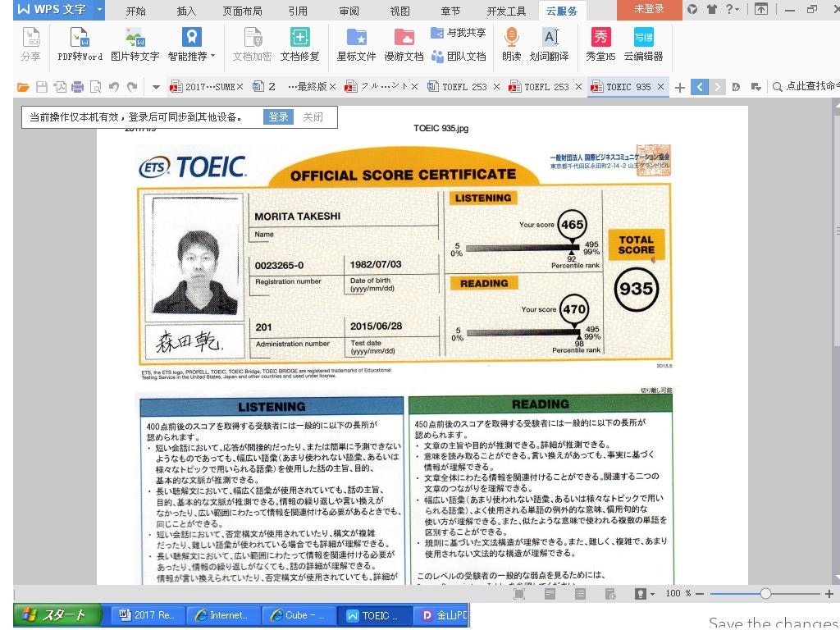Screen dimensions: 840x630
Task: Switch to Internet Explorer taskbar item
Action: click(x=223, y=615)
